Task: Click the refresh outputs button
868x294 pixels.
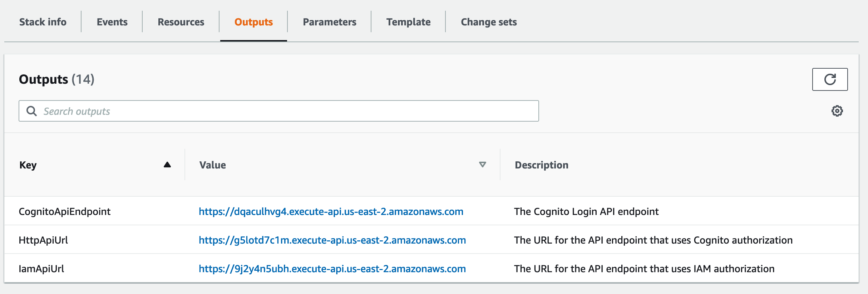Action: tap(830, 79)
